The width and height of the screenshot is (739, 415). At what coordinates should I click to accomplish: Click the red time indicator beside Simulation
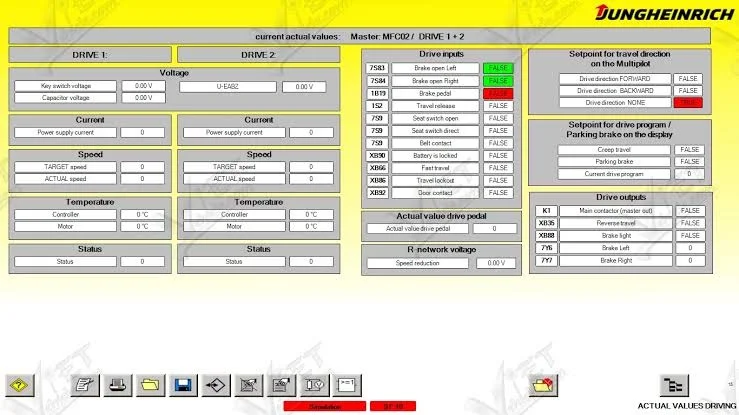(393, 406)
